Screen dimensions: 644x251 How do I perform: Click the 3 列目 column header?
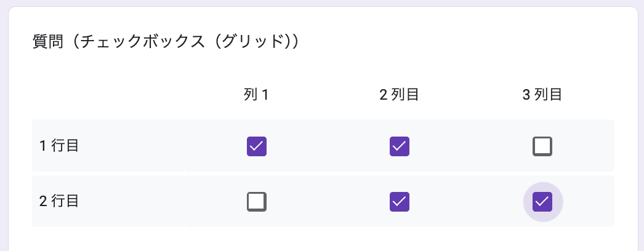[x=542, y=95]
